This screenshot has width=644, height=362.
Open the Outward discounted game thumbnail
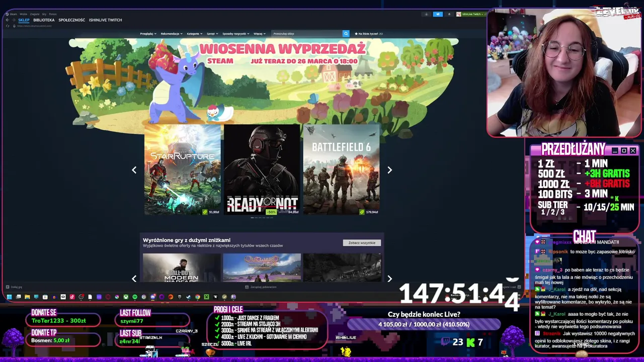(262, 267)
